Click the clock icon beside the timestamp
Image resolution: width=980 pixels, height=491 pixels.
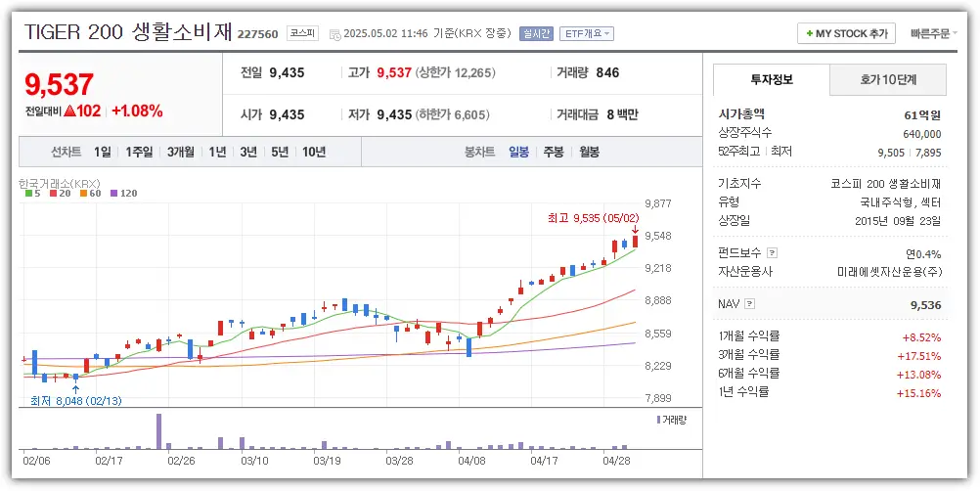click(334, 34)
